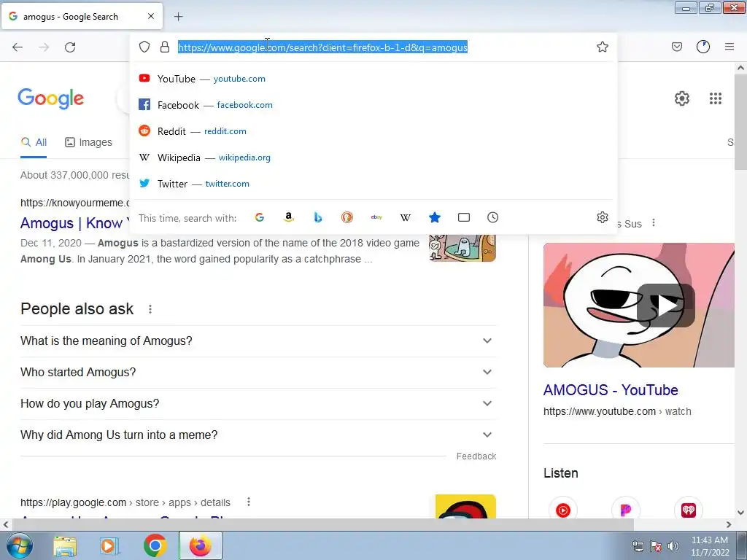Open the volume control in tray

[673, 546]
